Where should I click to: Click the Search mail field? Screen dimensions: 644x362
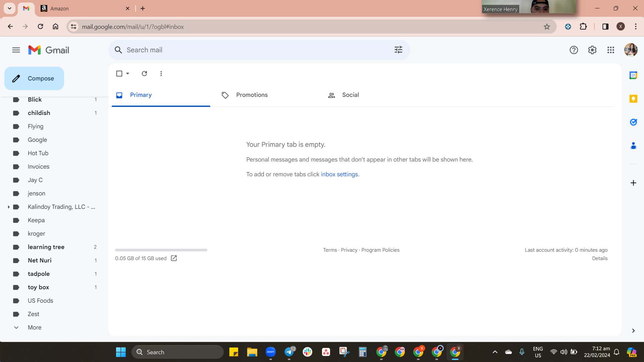[x=258, y=50]
